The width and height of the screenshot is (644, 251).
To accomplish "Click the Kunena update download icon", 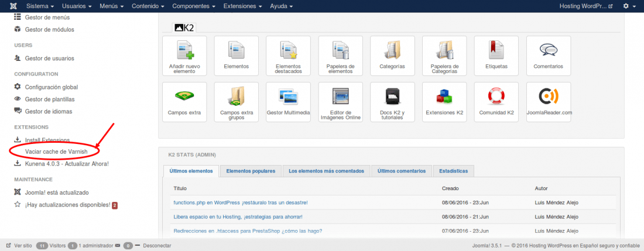I will (x=17, y=163).
